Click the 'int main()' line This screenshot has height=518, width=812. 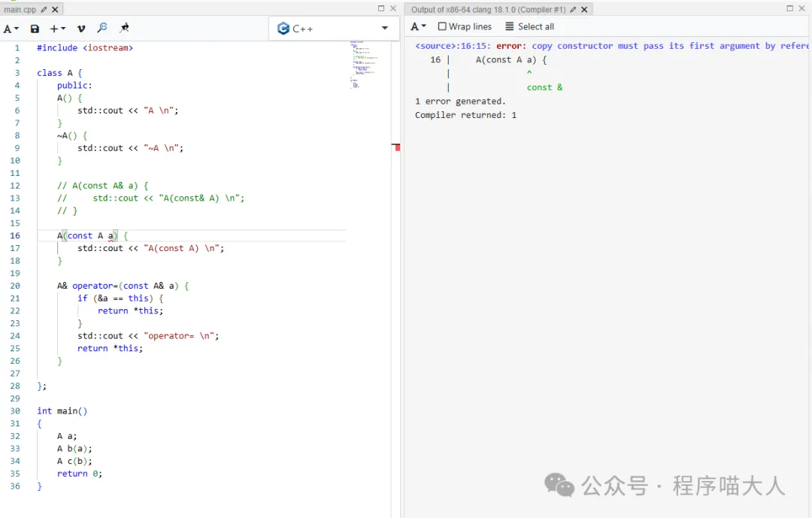click(x=62, y=411)
